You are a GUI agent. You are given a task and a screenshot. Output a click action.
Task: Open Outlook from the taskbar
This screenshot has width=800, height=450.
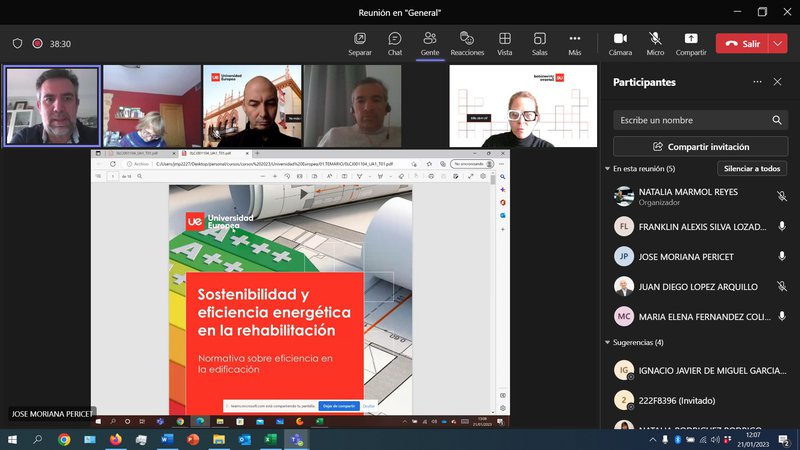(x=245, y=439)
